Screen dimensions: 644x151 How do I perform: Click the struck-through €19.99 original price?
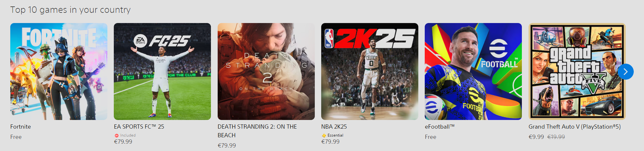pyautogui.click(x=556, y=137)
